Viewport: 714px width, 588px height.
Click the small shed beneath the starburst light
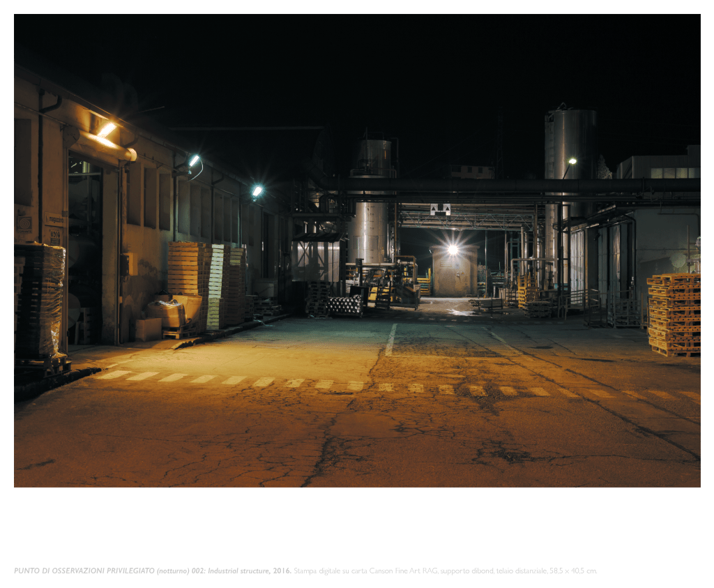[453, 273]
